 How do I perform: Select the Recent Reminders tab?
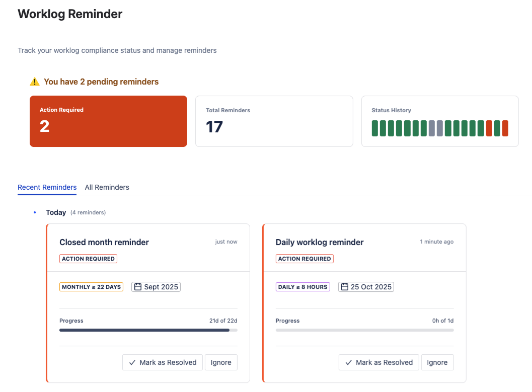47,187
